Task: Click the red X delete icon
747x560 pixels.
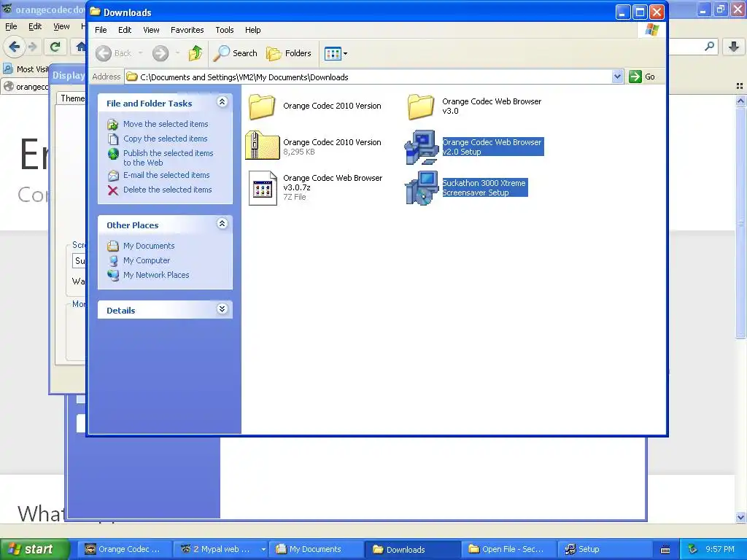Action: click(113, 190)
